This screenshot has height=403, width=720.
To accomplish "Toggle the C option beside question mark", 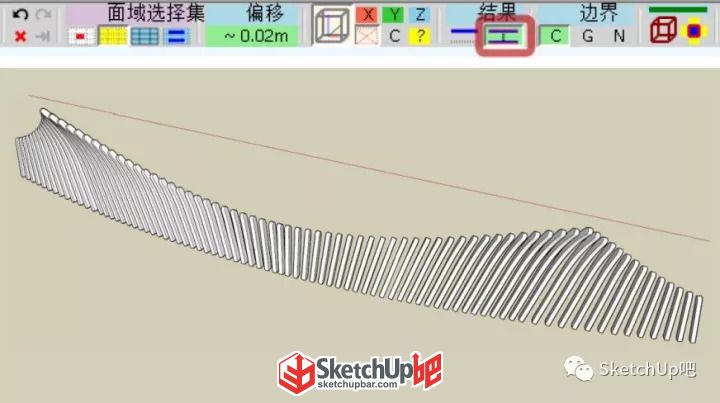I will click(394, 36).
